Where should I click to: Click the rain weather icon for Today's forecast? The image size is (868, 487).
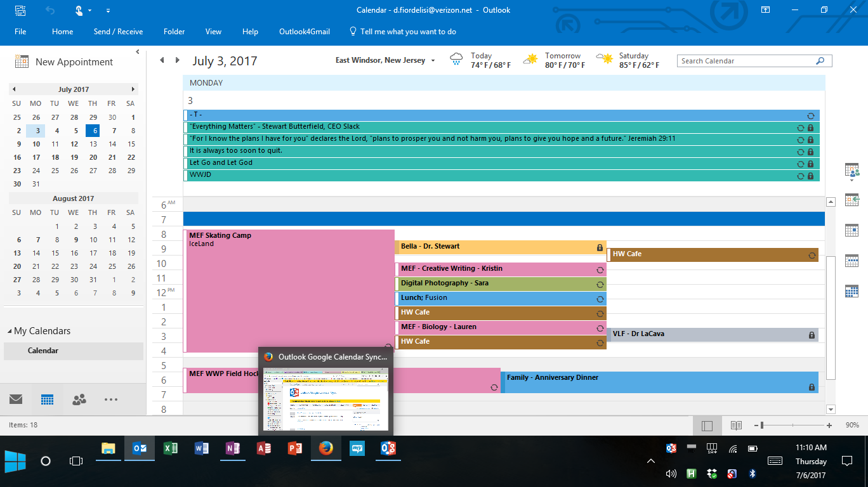[456, 59]
